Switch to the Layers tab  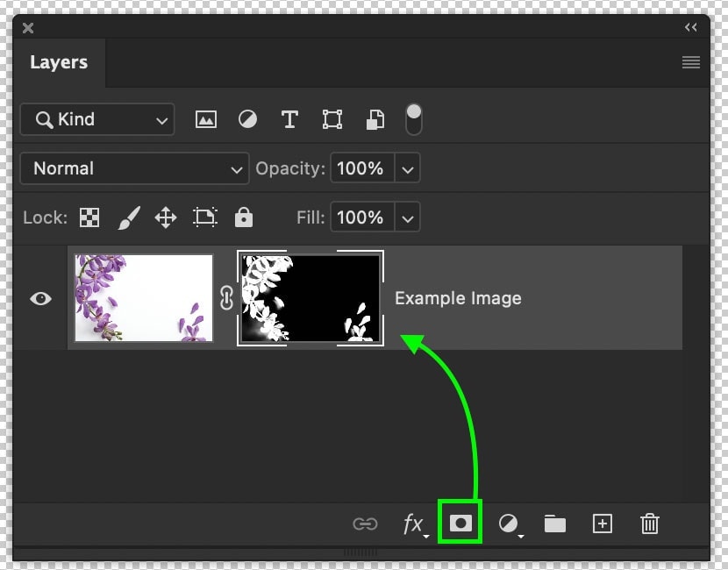point(59,62)
